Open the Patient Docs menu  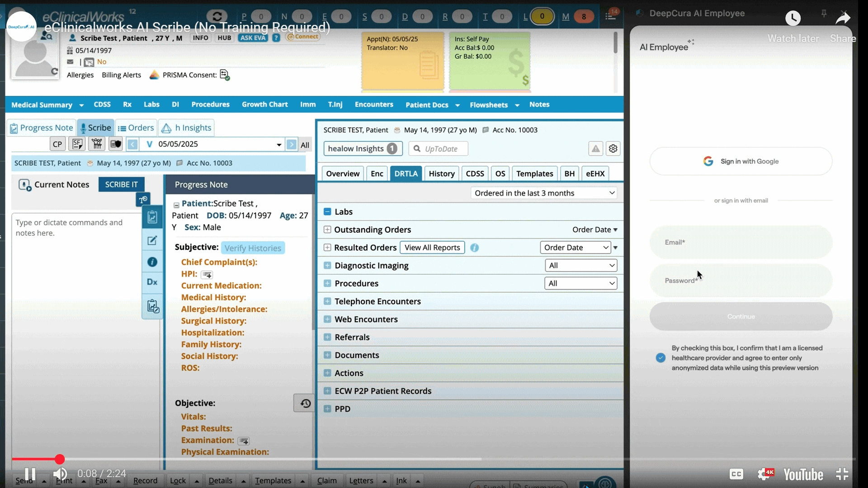pyautogui.click(x=432, y=105)
